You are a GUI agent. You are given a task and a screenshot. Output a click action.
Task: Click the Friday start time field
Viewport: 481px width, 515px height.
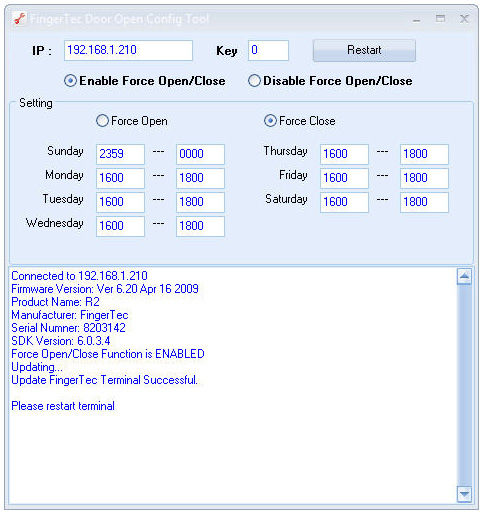coord(344,178)
